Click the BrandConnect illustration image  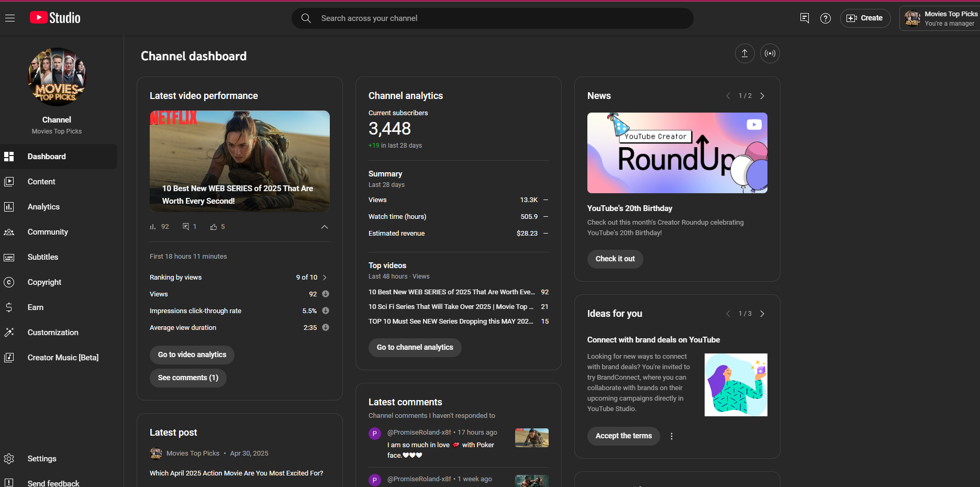pos(736,385)
